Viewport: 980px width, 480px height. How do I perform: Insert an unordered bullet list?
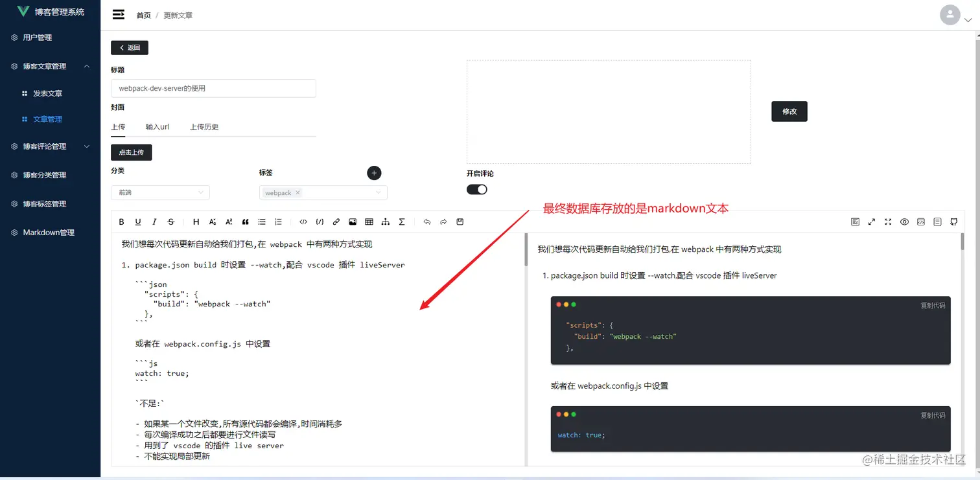click(x=262, y=222)
